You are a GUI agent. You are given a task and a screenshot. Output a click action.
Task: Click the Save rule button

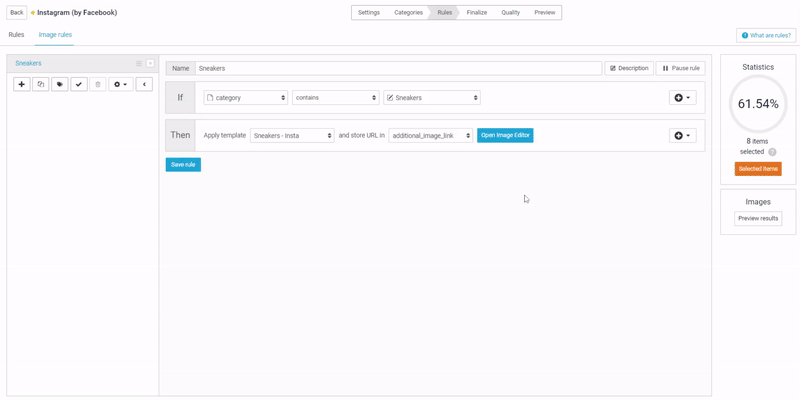pyautogui.click(x=183, y=164)
